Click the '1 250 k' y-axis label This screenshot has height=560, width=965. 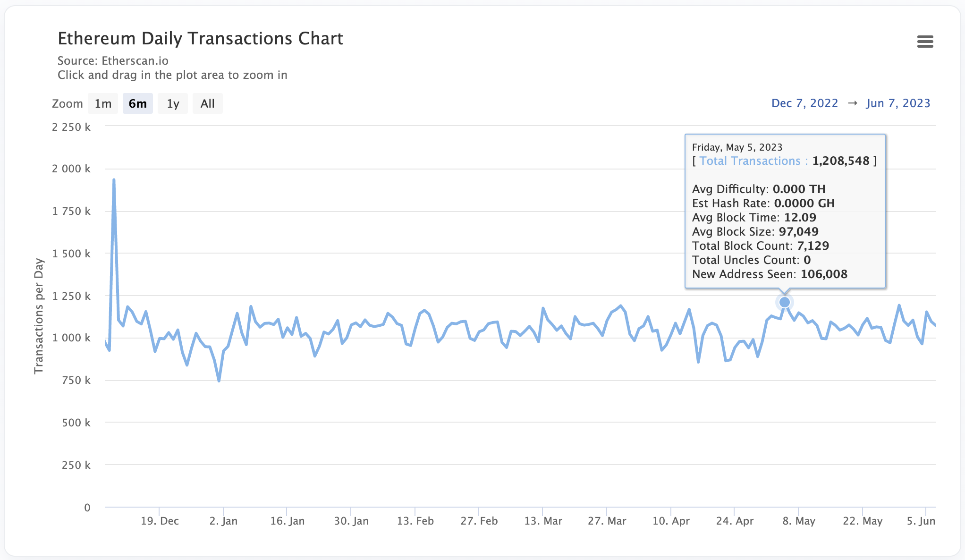pyautogui.click(x=71, y=296)
